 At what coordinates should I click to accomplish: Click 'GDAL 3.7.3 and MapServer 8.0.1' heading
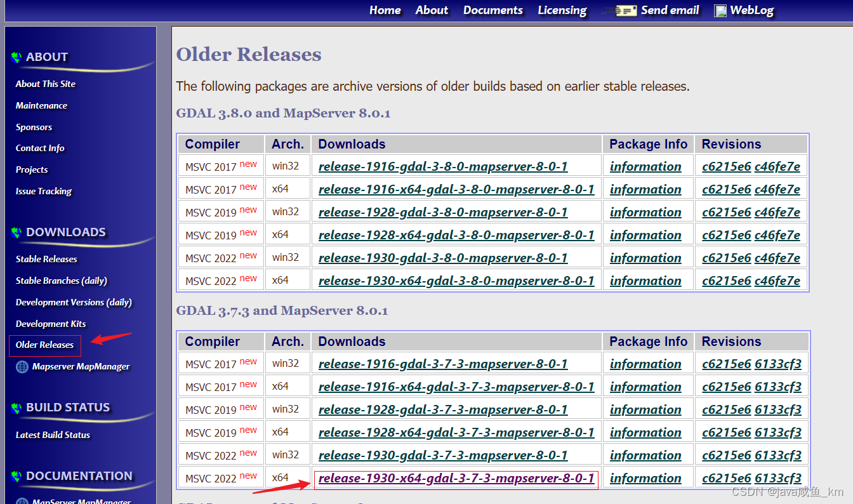[282, 311]
